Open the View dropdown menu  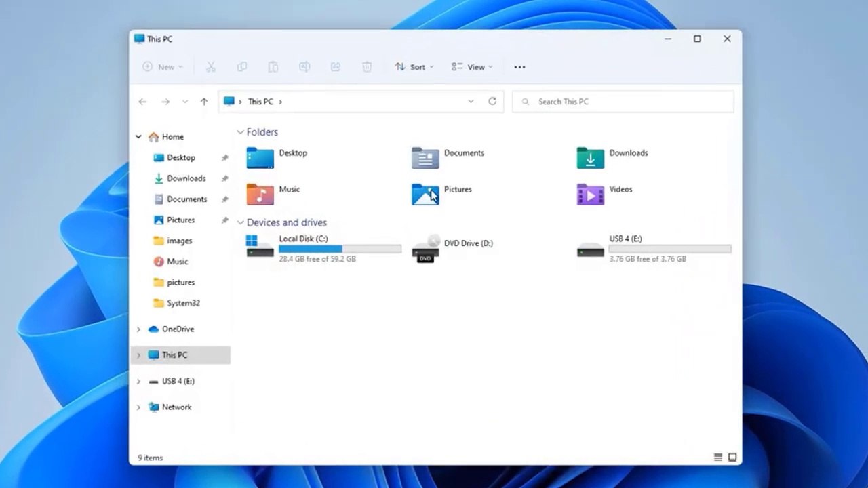(472, 67)
